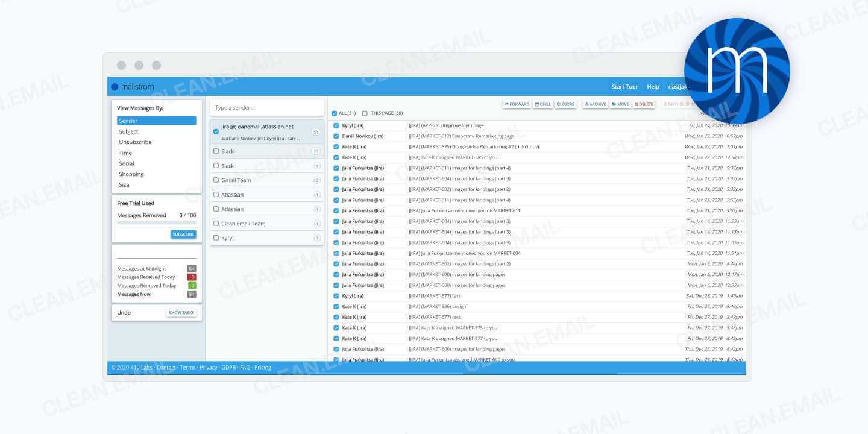Open the Pricing footer link

[263, 368]
